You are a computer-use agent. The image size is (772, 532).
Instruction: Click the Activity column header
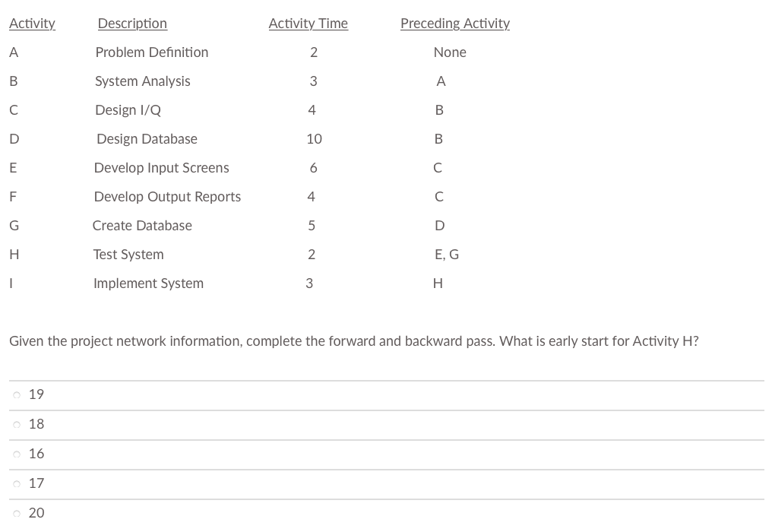click(x=32, y=24)
